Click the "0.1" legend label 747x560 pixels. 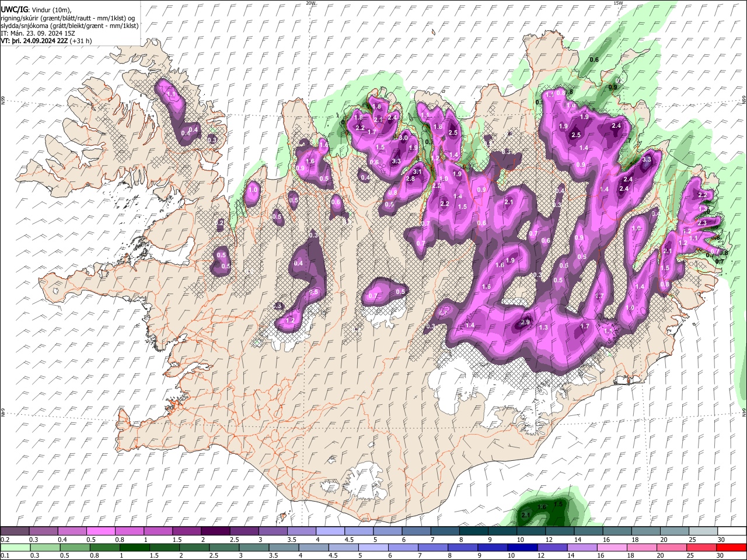coord(5,555)
